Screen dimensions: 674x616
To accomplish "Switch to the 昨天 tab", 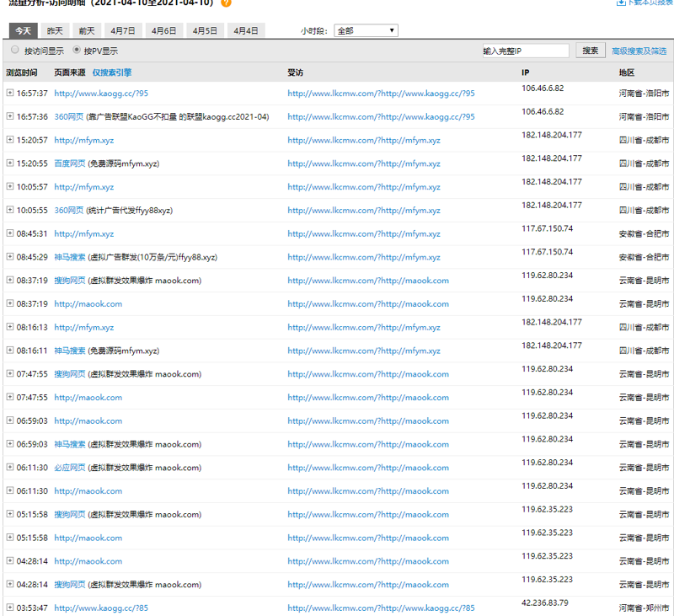I will 55,31.
